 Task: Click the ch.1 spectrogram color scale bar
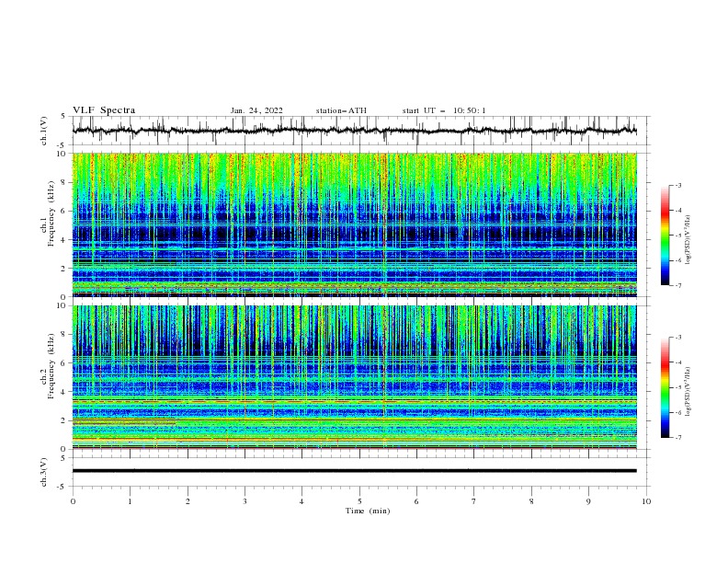coord(665,236)
